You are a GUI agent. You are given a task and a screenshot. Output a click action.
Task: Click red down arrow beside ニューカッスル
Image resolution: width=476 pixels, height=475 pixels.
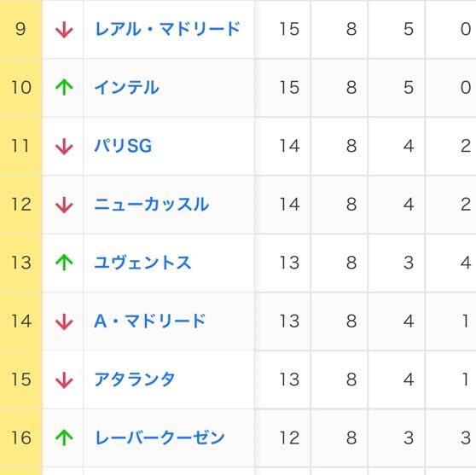[64, 205]
